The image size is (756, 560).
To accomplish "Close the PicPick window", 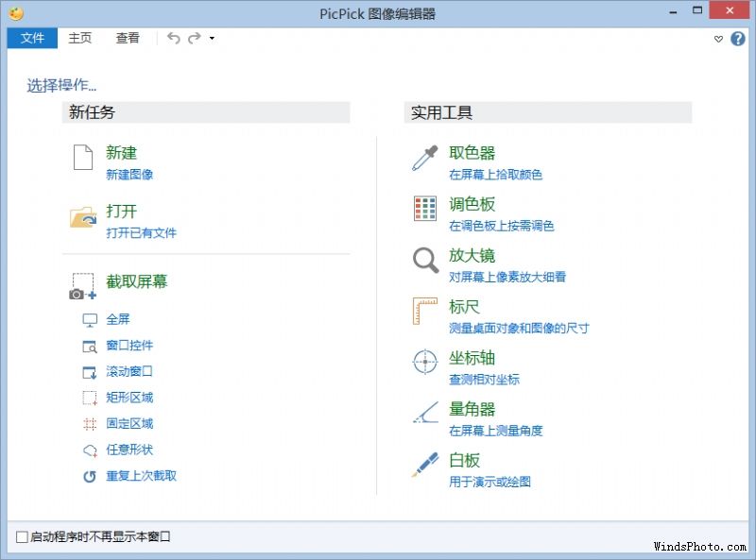I will click(x=729, y=10).
